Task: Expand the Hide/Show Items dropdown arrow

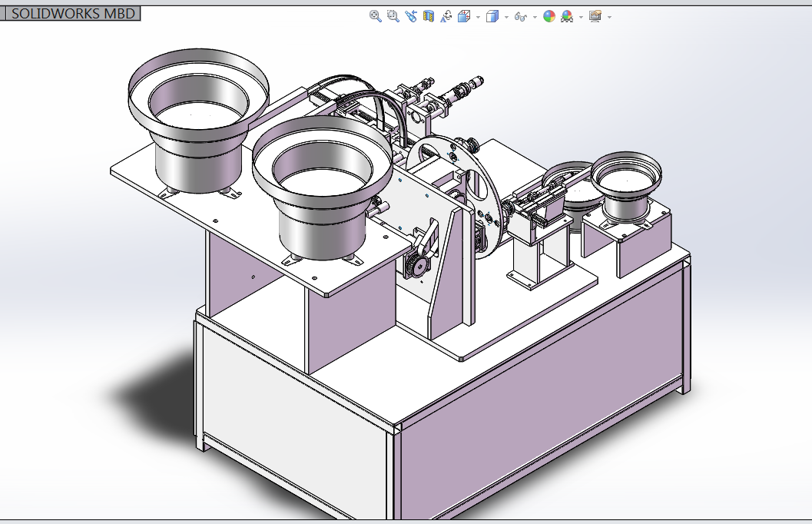Action: point(535,17)
